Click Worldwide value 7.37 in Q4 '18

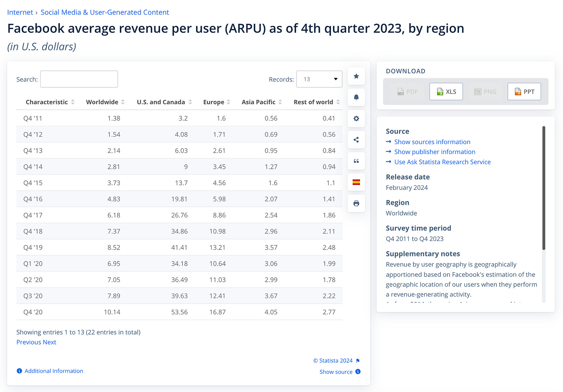(114, 231)
